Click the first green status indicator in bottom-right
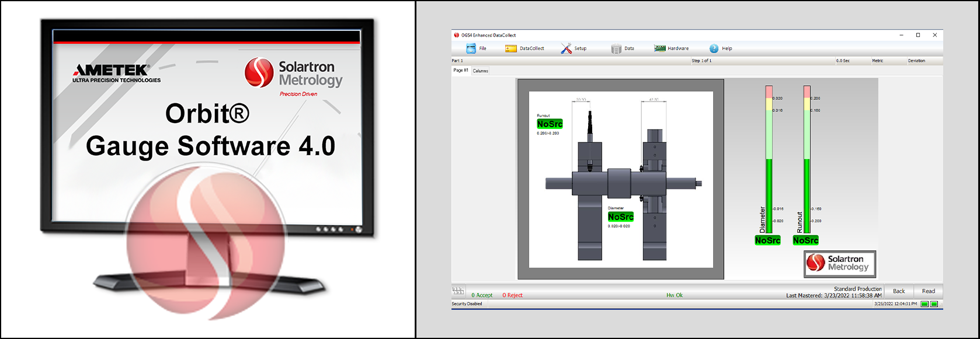Screen dimensions: 980x339 pos(925,304)
